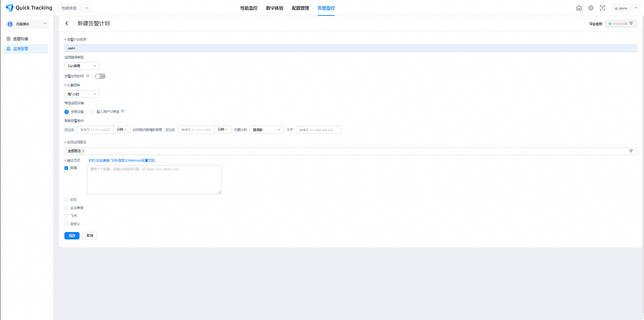
Task: Open Dart异常 error type dropdown
Action: tap(82, 66)
